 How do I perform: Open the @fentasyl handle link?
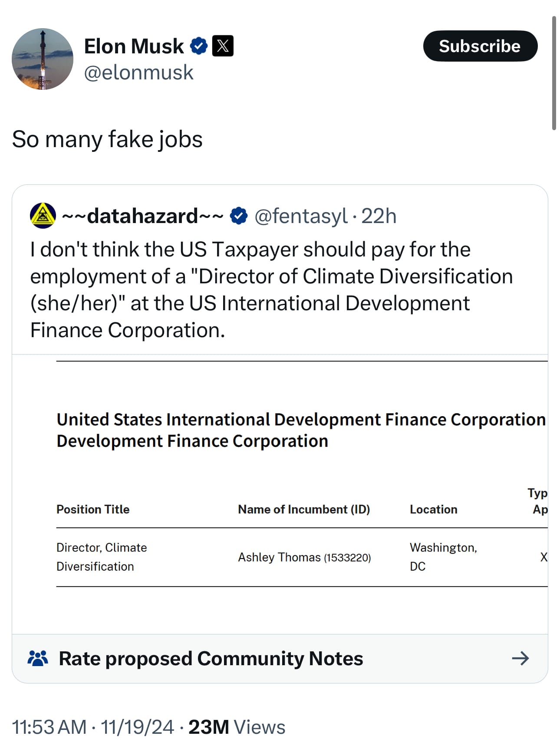tap(301, 216)
